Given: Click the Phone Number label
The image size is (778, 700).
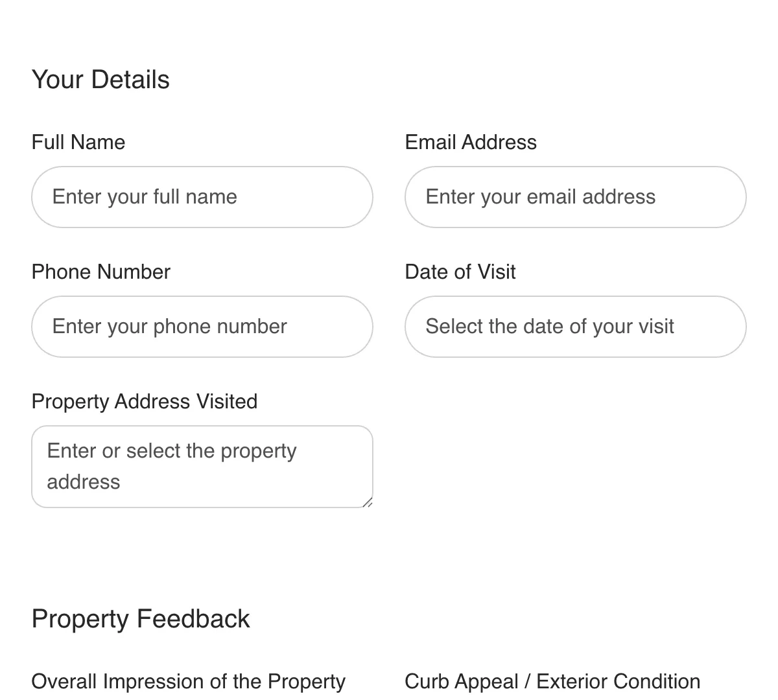Looking at the screenshot, I should 100,272.
